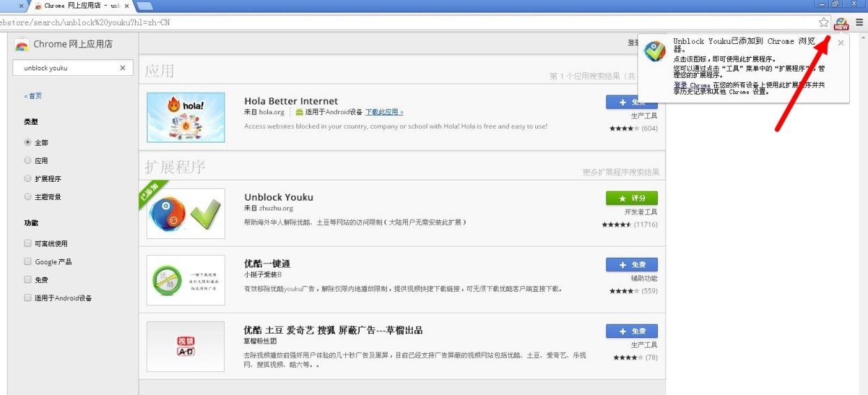
Task: Open the Unblock Youku extension thumbnail
Action: pyautogui.click(x=186, y=214)
